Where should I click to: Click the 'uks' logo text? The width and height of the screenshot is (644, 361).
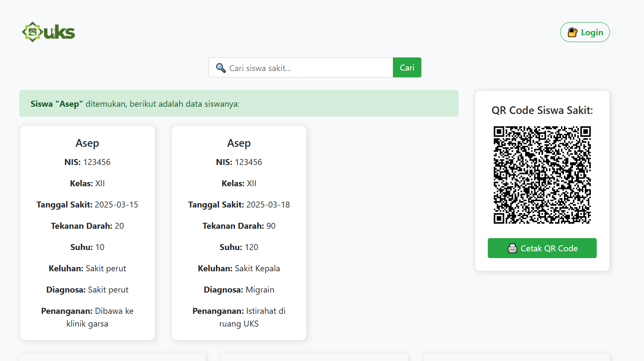60,32
